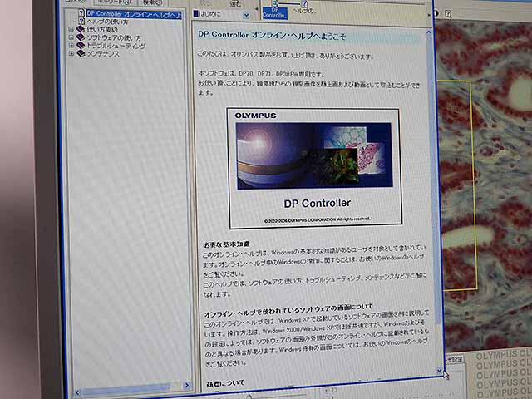Viewport: 532px width, 399px height.
Task: Click the オンライン・ヘルプで使われているソフトウェアの画面について heading
Action: click(x=288, y=310)
